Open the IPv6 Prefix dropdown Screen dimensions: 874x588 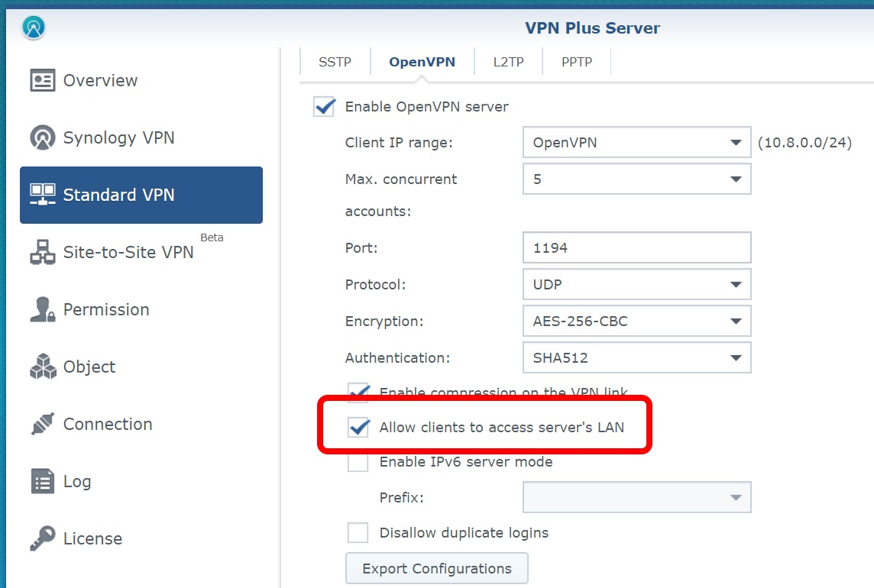636,497
